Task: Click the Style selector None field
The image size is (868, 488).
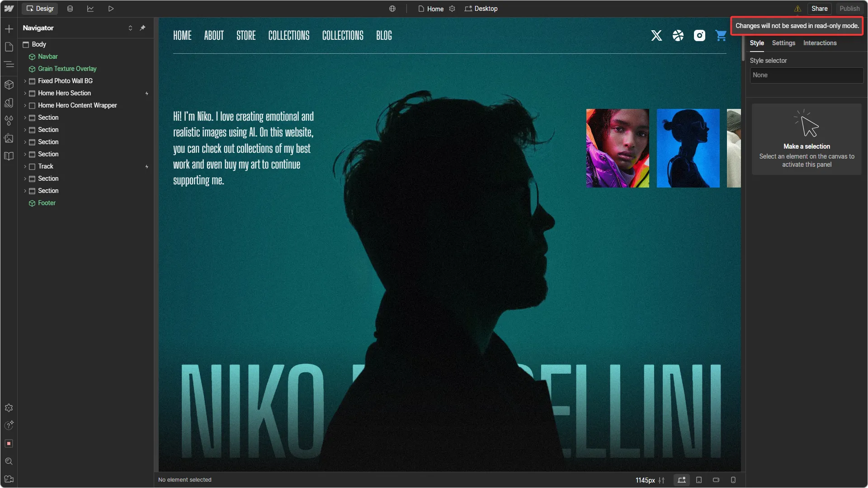Action: click(x=807, y=75)
